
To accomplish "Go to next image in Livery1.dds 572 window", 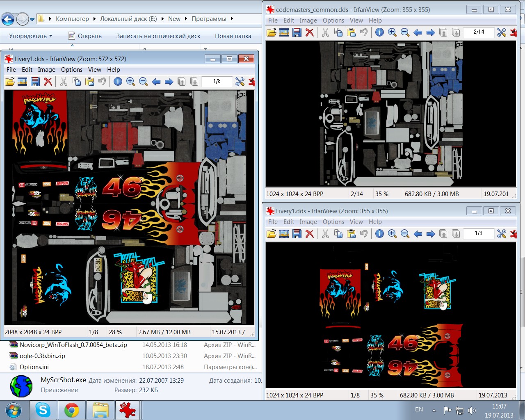I will click(x=169, y=82).
